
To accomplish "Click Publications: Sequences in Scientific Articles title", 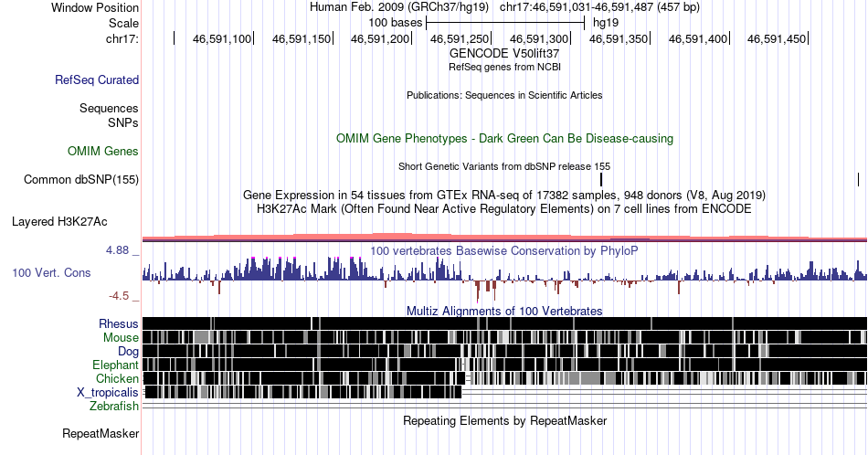I will click(504, 95).
